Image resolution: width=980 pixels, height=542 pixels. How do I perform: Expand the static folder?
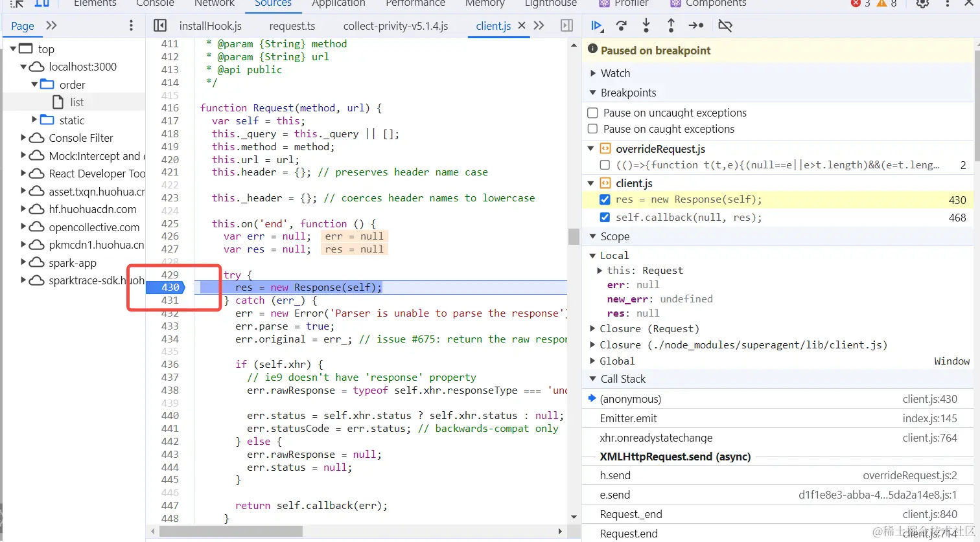tap(34, 120)
